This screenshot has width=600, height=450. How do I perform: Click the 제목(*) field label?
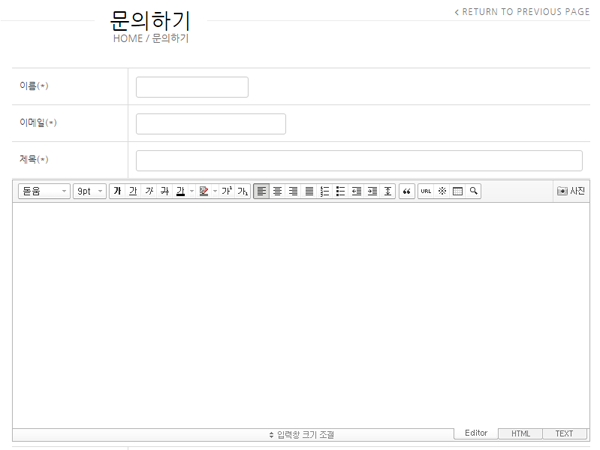(34, 159)
